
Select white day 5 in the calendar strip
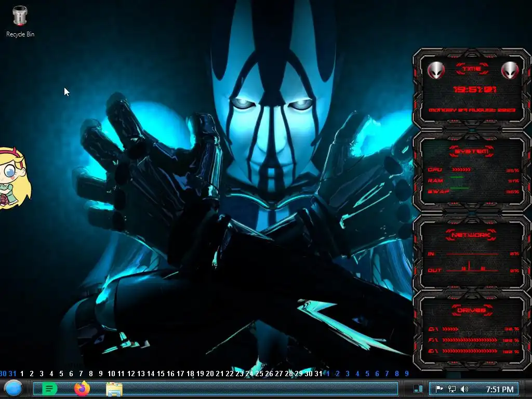(x=61, y=374)
